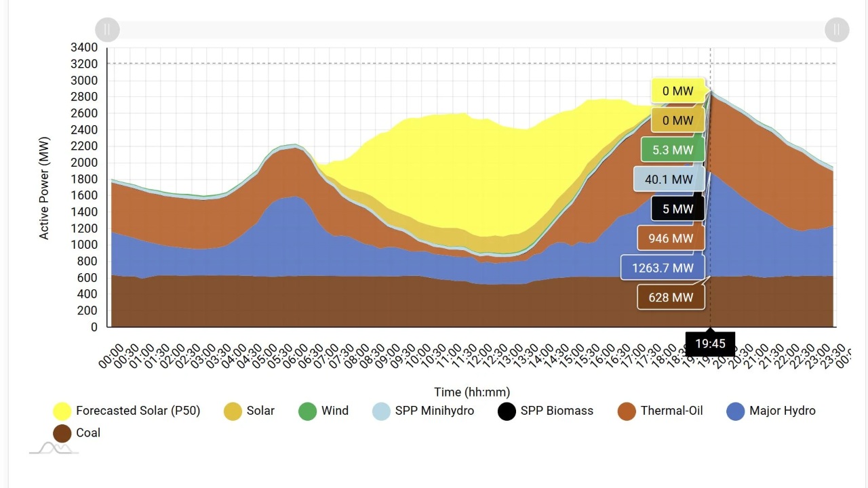Viewport: 868px width, 488px height.
Task: Click the yellow Forecasted Solar (P50) legend marker
Action: coord(62,411)
